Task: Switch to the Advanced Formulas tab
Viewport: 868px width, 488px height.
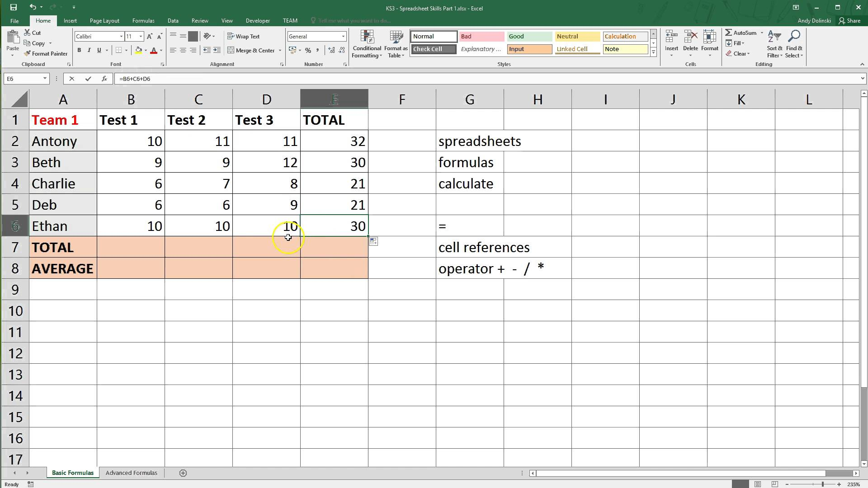Action: coord(131,473)
